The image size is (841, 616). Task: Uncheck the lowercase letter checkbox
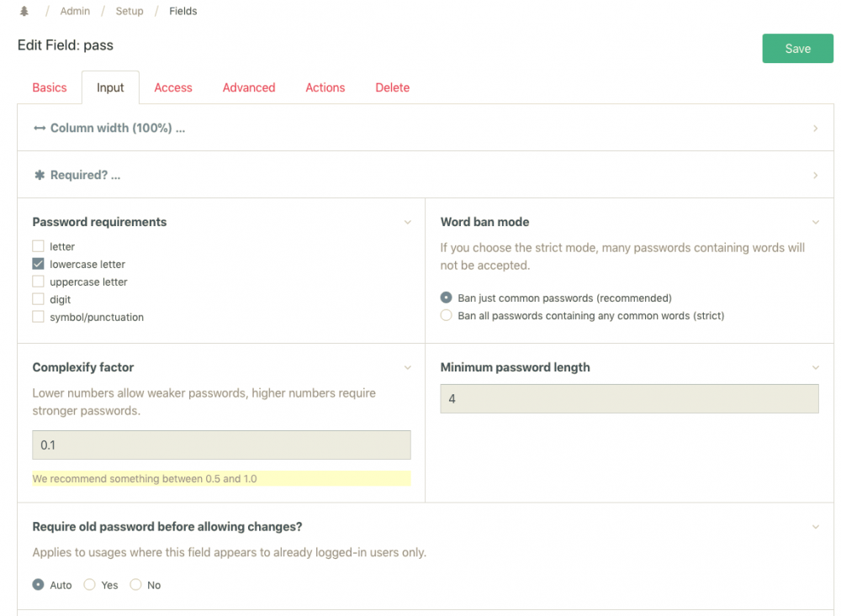point(38,264)
